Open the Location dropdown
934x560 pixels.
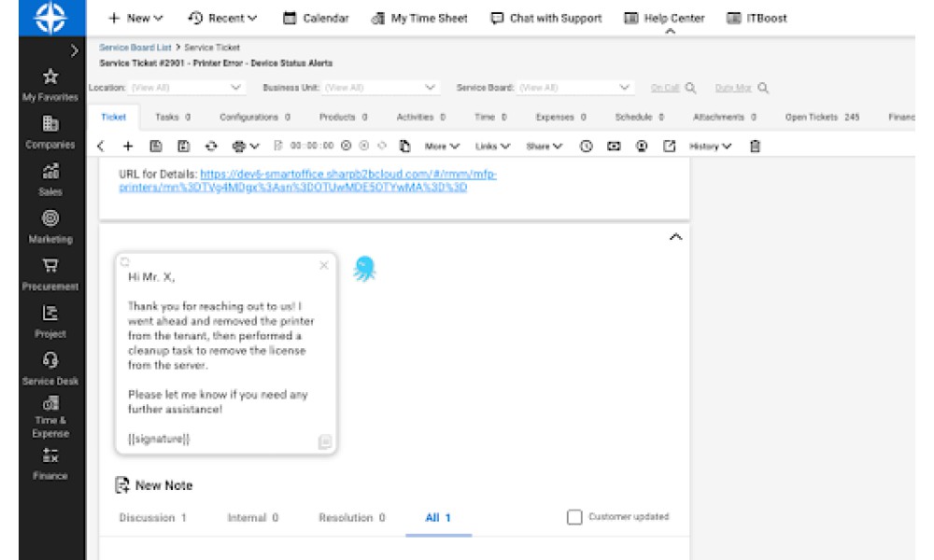point(186,88)
